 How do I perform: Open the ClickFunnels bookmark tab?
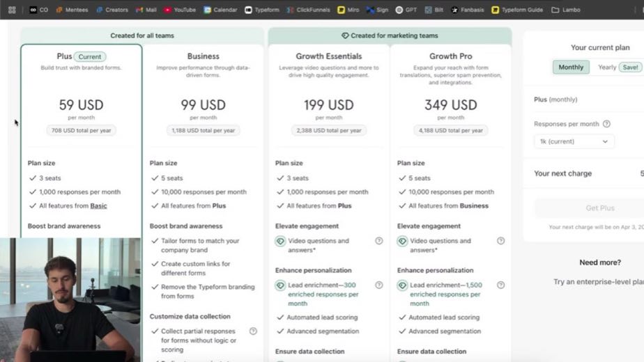coord(309,10)
